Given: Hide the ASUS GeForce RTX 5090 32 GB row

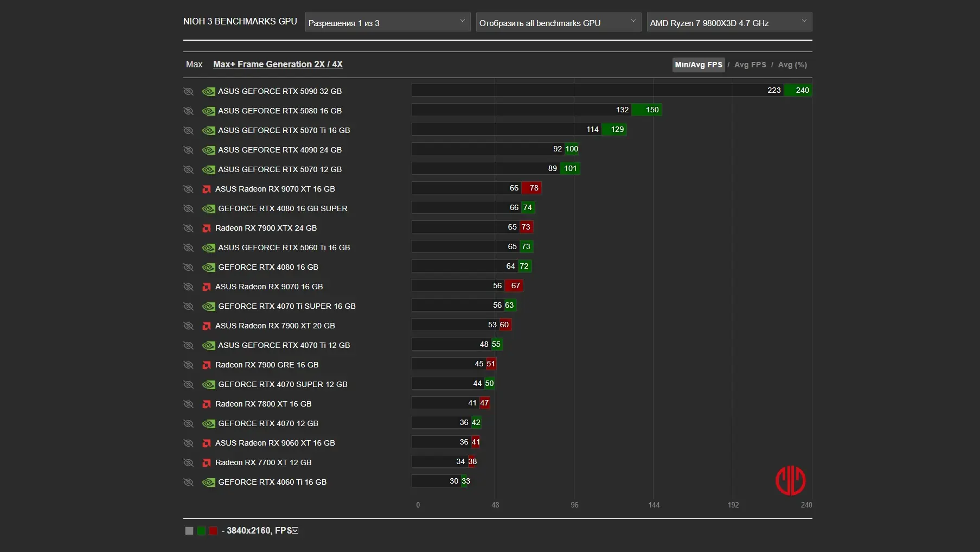Looking at the screenshot, I should coord(188,91).
